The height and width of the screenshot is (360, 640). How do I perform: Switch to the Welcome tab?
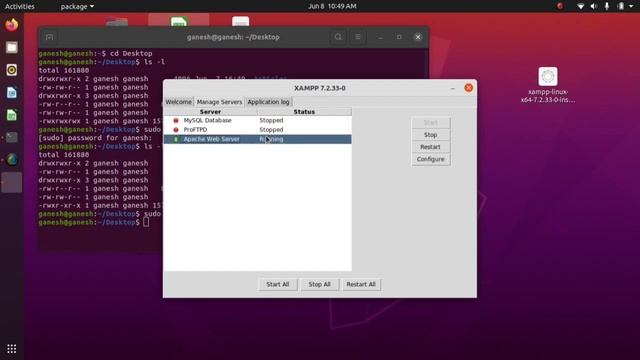(178, 102)
